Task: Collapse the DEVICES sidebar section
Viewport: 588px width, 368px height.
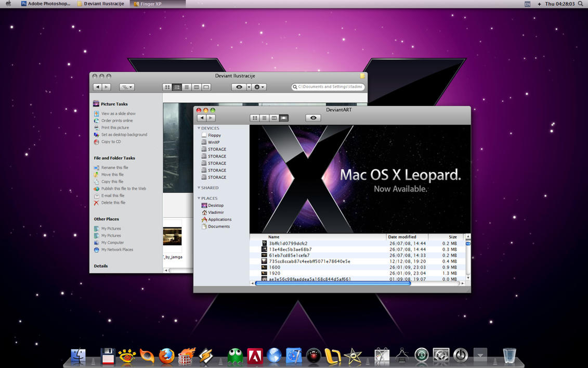Action: tap(199, 128)
